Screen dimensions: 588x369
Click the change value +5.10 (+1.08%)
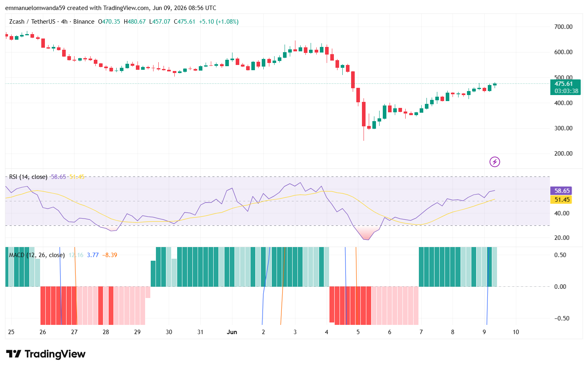tap(219, 22)
